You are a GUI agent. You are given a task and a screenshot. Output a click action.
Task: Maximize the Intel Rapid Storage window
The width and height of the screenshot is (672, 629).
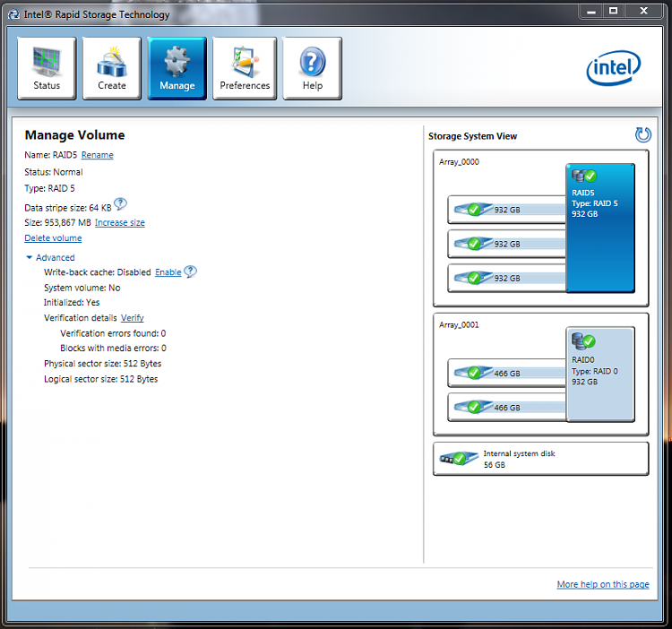[613, 11]
